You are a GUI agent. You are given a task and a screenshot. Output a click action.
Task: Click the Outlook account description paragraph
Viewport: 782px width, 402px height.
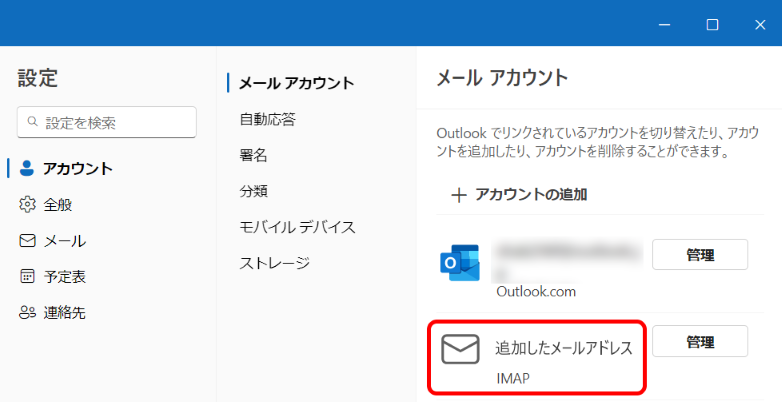(x=597, y=142)
